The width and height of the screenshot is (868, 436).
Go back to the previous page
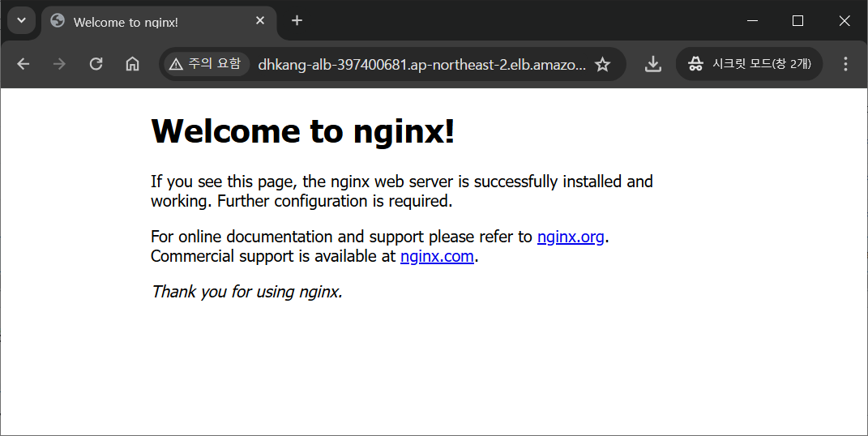point(24,64)
